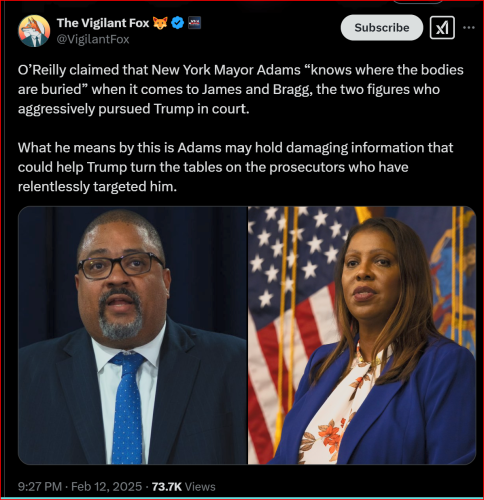
Task: Open left photo of man with glasses
Action: [133, 335]
